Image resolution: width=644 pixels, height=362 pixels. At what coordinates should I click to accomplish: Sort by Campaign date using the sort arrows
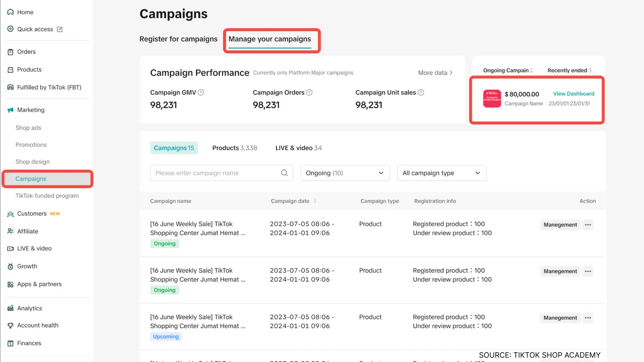tap(315, 201)
